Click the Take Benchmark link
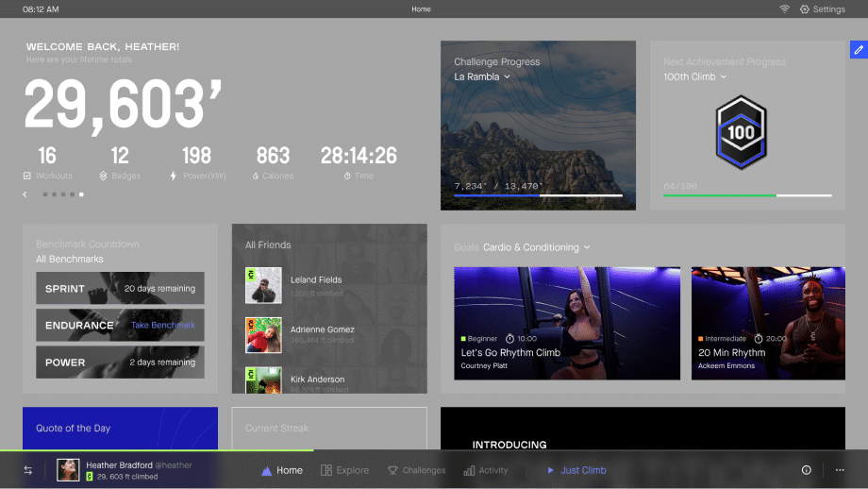The height and width of the screenshot is (489, 868). click(162, 325)
